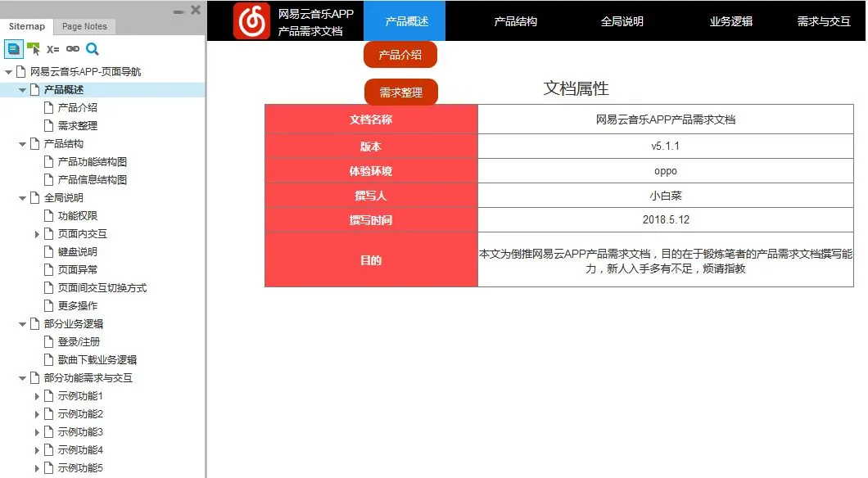The height and width of the screenshot is (478, 868).
Task: Open the 业务逻辑 top navigation item
Action: click(x=731, y=21)
